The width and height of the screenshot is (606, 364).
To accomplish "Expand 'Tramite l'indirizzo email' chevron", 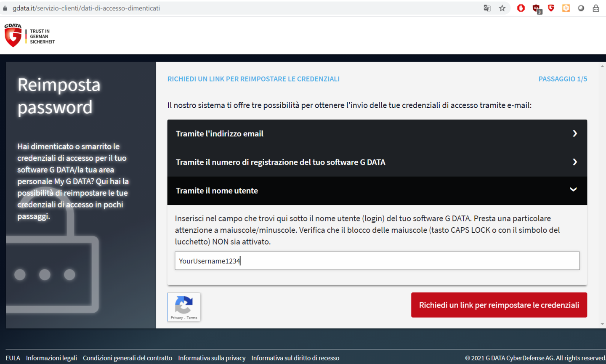I will pos(575,133).
